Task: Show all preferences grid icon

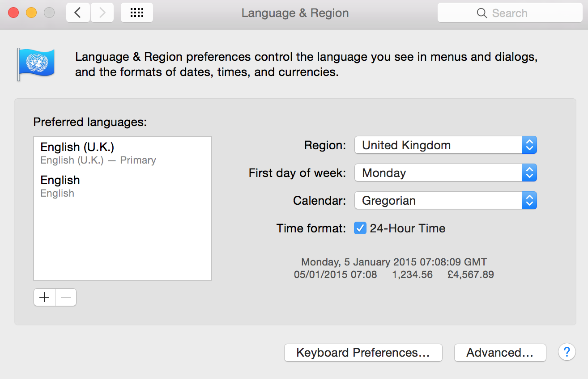Action: click(136, 13)
